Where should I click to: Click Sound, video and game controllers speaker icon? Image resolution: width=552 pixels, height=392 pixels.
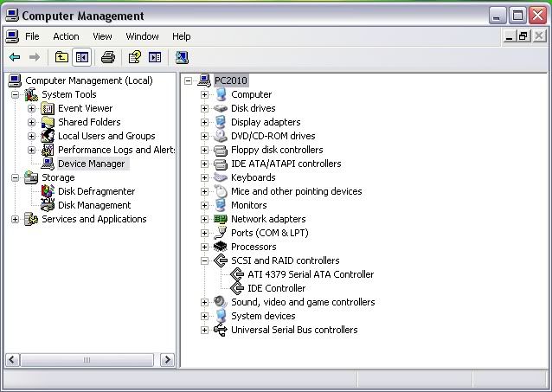221,302
